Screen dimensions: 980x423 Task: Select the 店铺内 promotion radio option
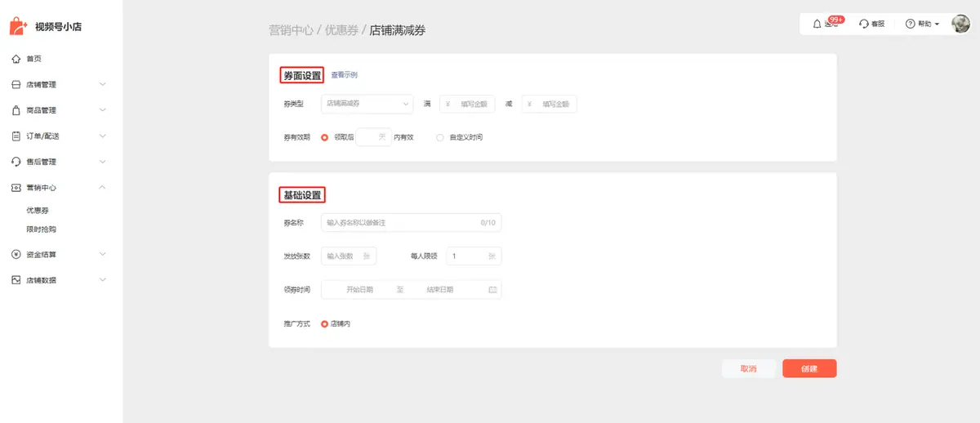(325, 323)
